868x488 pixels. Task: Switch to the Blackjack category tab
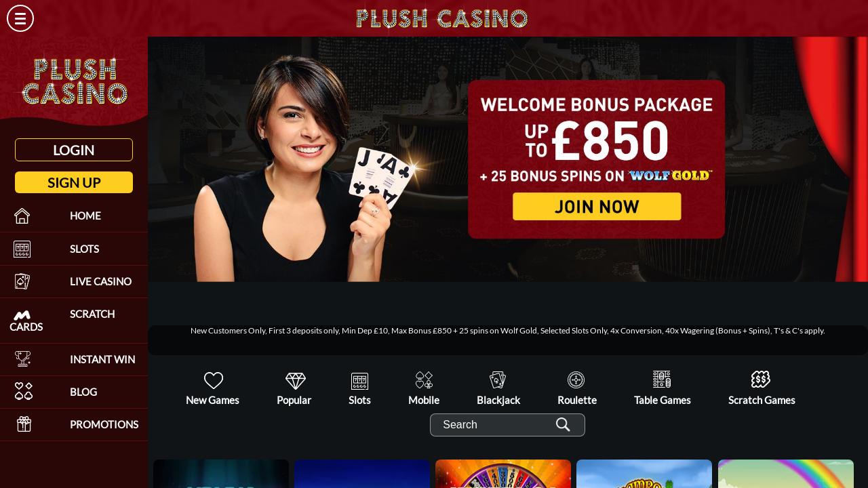(x=498, y=389)
